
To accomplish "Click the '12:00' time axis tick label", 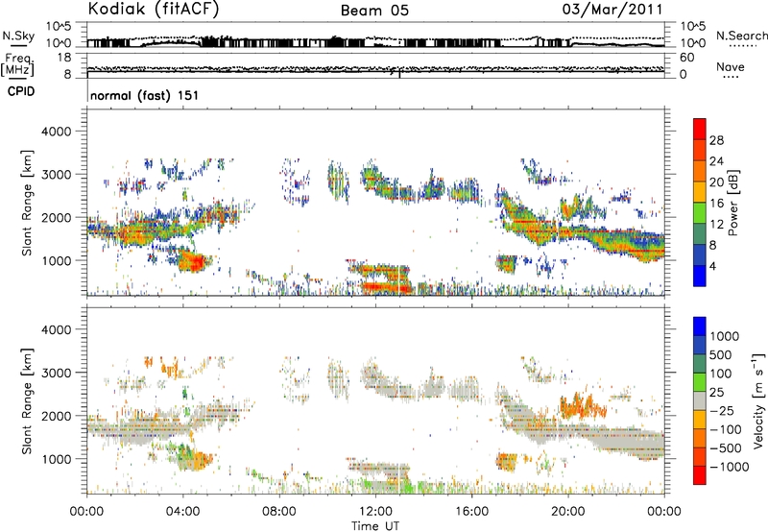I will [375, 512].
